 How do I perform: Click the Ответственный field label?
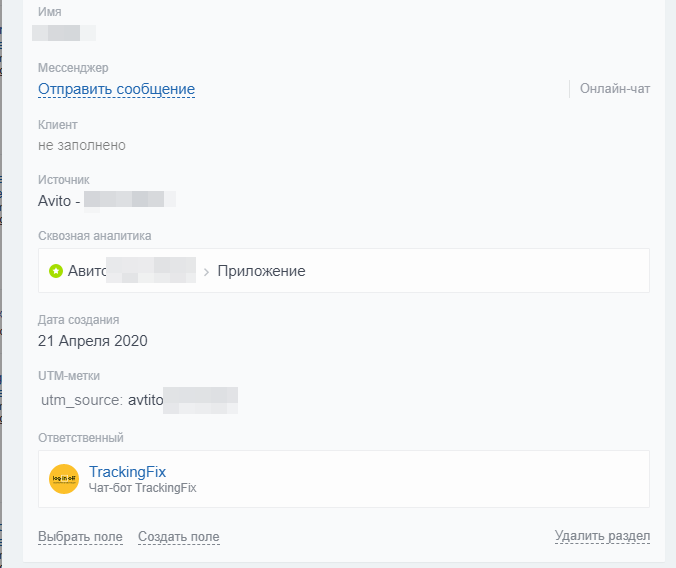click(x=81, y=438)
